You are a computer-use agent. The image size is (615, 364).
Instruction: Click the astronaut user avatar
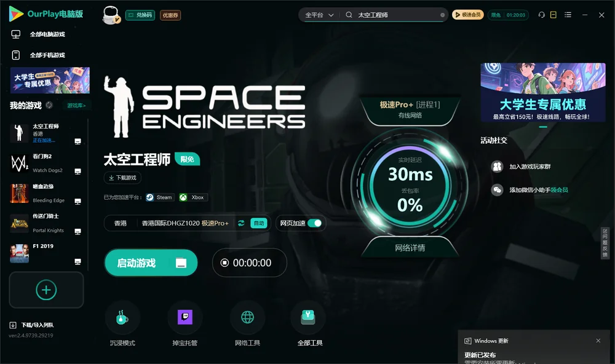[x=111, y=15]
